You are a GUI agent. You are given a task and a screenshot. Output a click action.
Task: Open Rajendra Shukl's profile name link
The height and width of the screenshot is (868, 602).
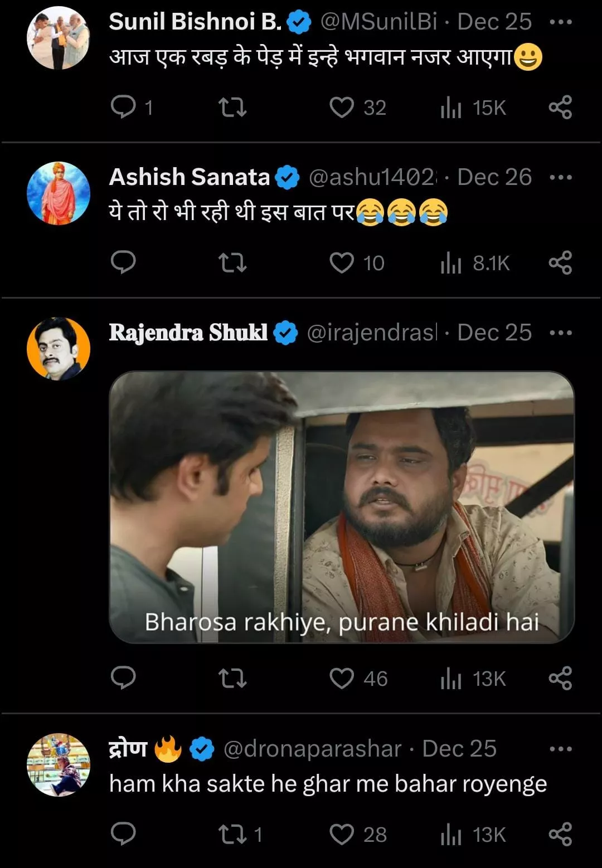point(188,333)
